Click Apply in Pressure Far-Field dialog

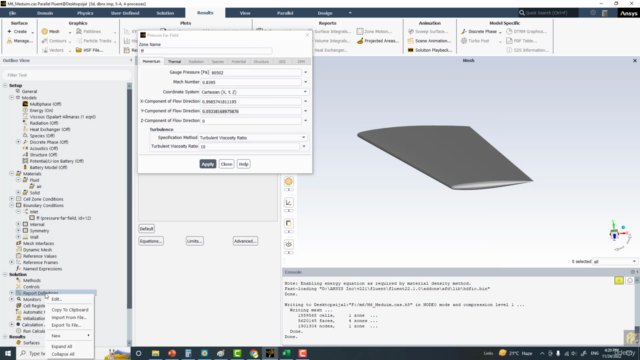[208, 164]
